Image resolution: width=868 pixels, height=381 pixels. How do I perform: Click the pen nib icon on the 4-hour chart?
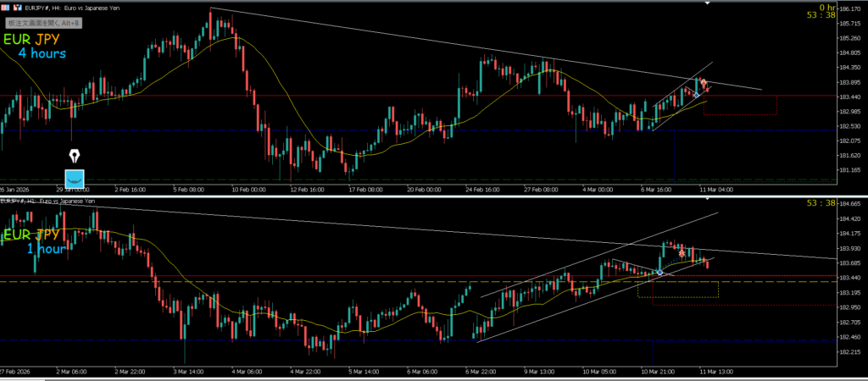point(75,157)
